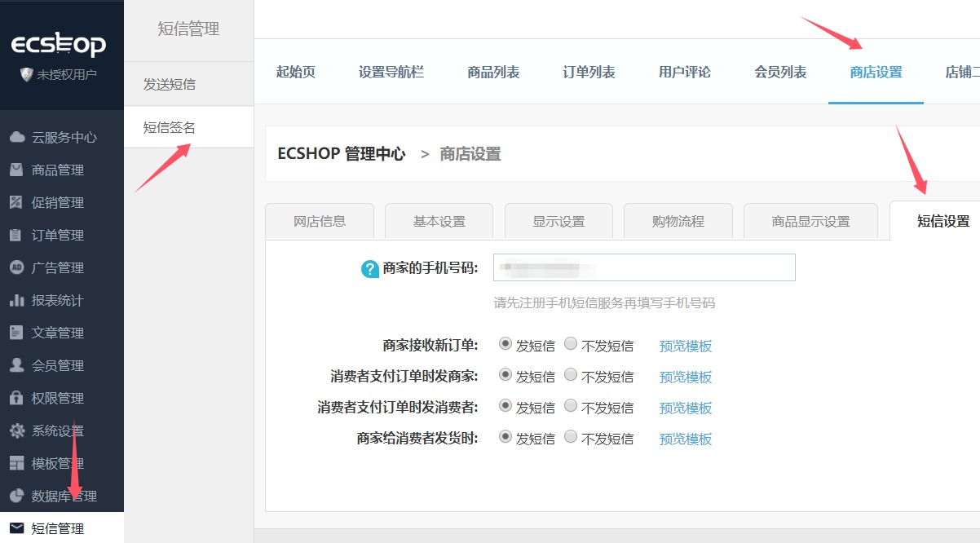The image size is (980, 543).
Task: Click 预览模板 link for 商家接收新订单
Action: click(x=685, y=346)
